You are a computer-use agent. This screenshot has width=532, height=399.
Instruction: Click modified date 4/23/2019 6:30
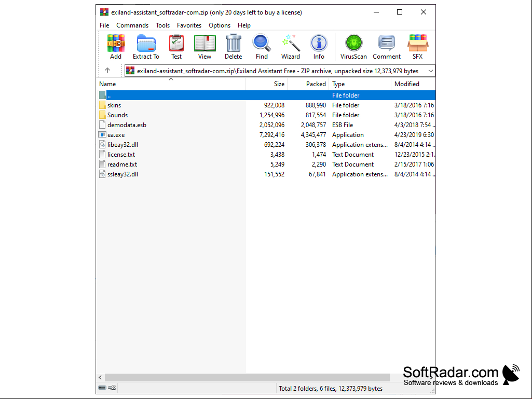tap(414, 135)
